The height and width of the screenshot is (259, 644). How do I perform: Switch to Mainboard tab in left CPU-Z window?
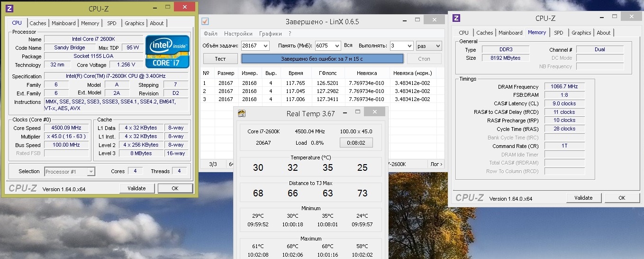(x=63, y=23)
